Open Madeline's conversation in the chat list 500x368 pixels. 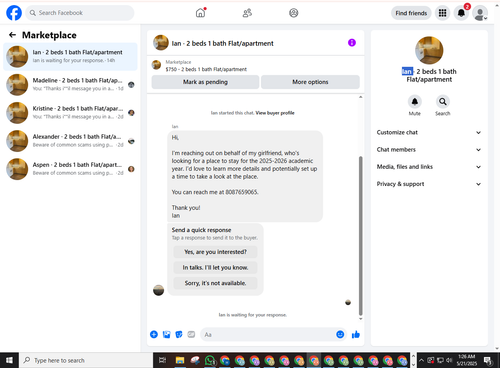click(x=70, y=84)
